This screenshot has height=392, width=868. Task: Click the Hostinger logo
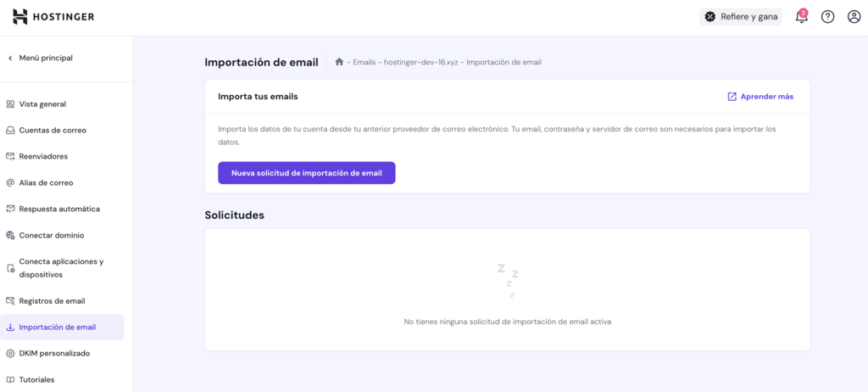[53, 17]
